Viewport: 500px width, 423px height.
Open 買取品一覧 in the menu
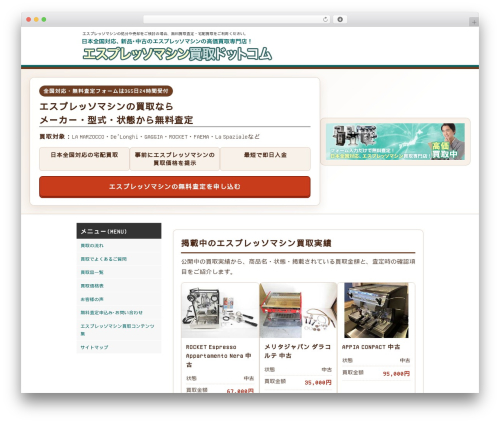92,272
